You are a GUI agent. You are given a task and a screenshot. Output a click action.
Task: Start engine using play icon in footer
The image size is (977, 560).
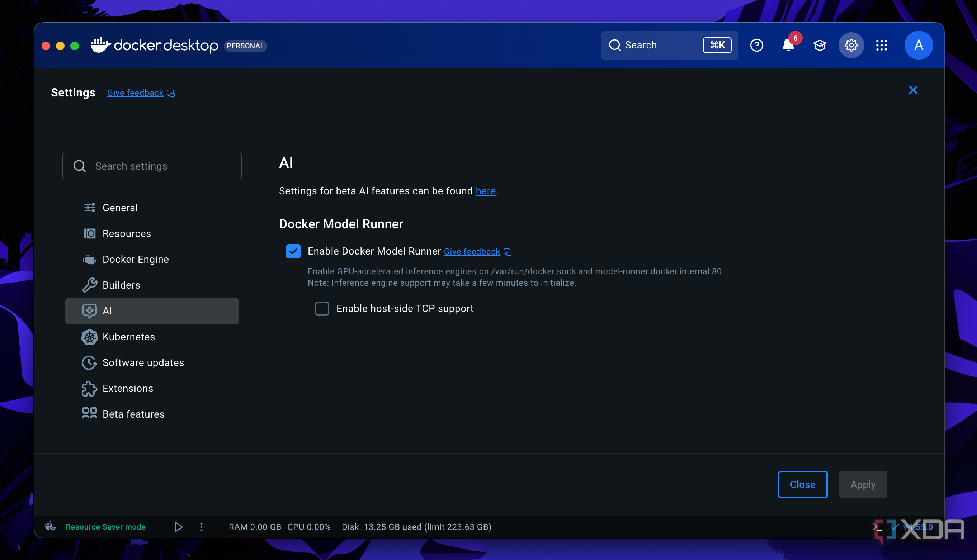coord(178,527)
